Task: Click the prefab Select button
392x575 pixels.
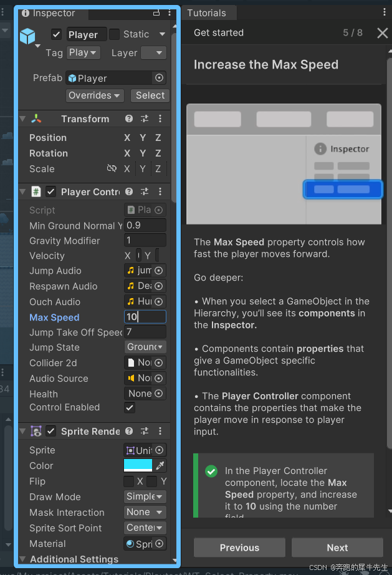Action: coord(150,95)
